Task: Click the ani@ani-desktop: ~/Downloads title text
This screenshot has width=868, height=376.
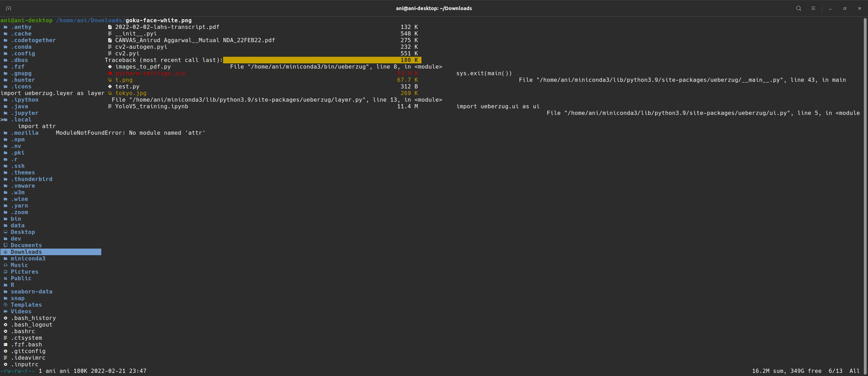Action: click(433, 8)
